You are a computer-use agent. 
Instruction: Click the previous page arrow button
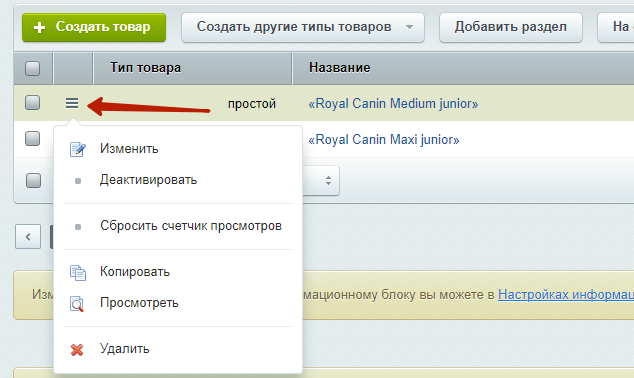(x=28, y=237)
